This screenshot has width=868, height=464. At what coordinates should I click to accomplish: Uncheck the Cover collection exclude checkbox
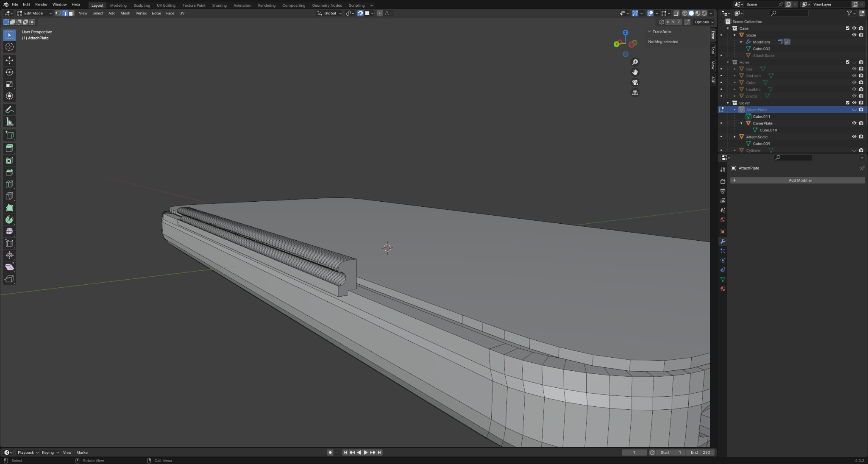(x=847, y=103)
